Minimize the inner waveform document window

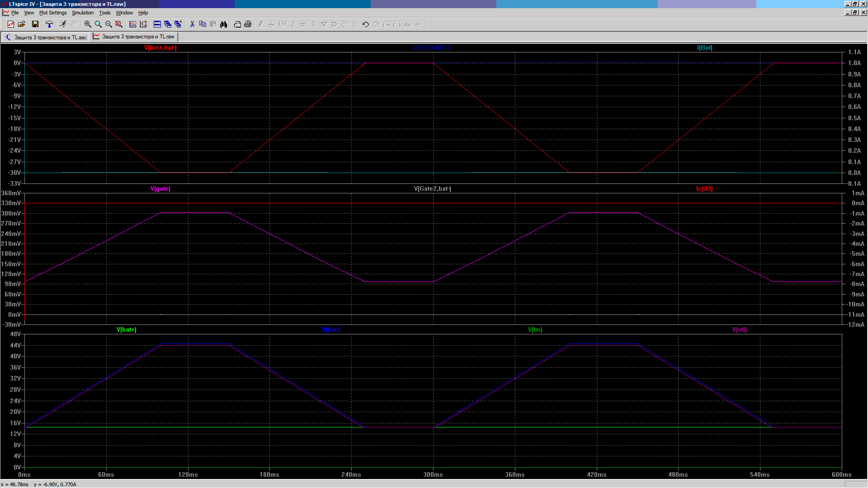coord(848,13)
